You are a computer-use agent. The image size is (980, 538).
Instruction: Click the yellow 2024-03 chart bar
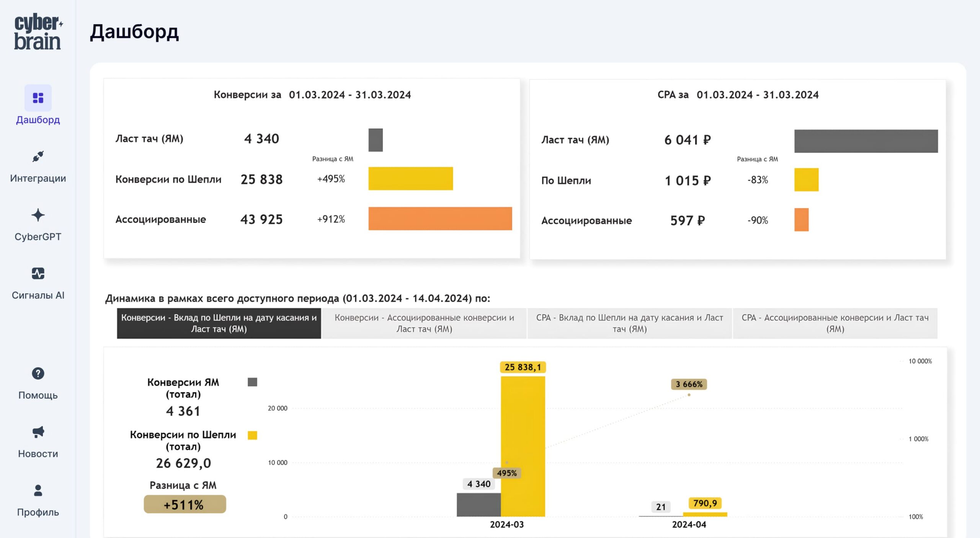[x=523, y=429]
